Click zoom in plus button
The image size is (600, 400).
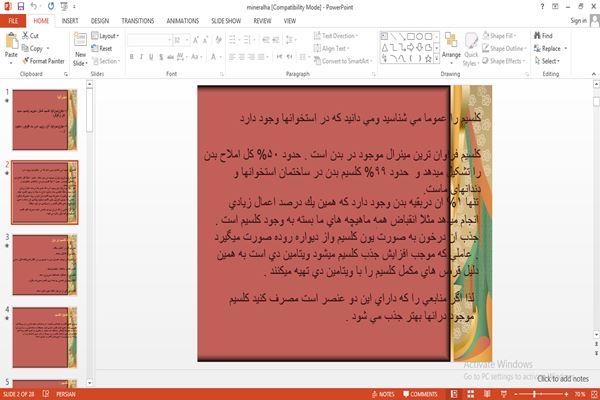pos(567,394)
